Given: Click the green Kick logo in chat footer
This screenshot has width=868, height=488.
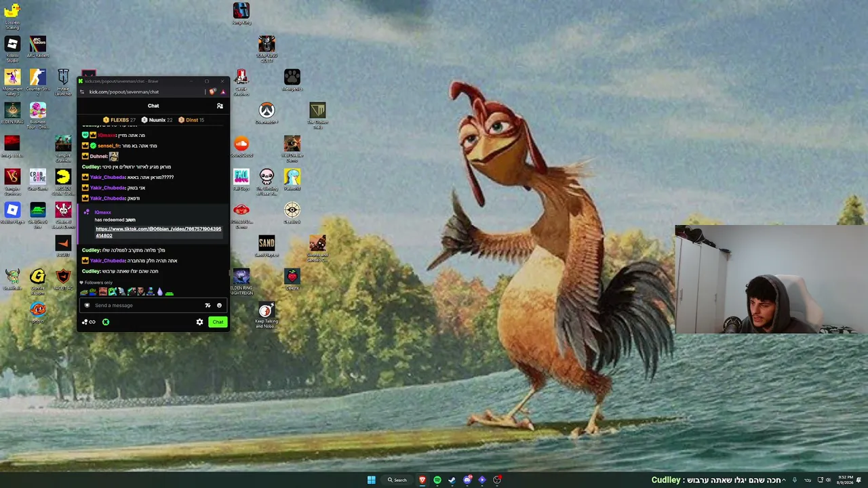Looking at the screenshot, I should click(106, 322).
